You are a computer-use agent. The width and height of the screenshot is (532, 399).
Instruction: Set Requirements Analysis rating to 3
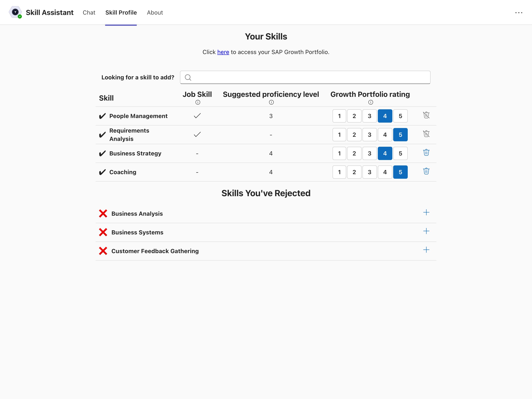click(370, 135)
